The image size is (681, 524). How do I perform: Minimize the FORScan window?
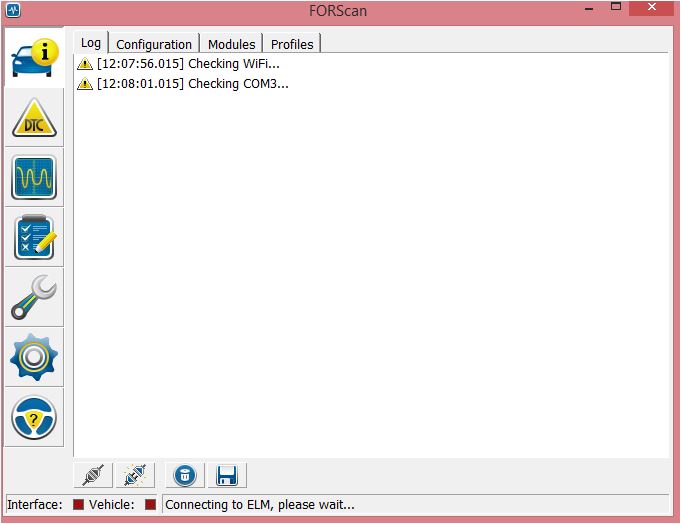point(589,8)
